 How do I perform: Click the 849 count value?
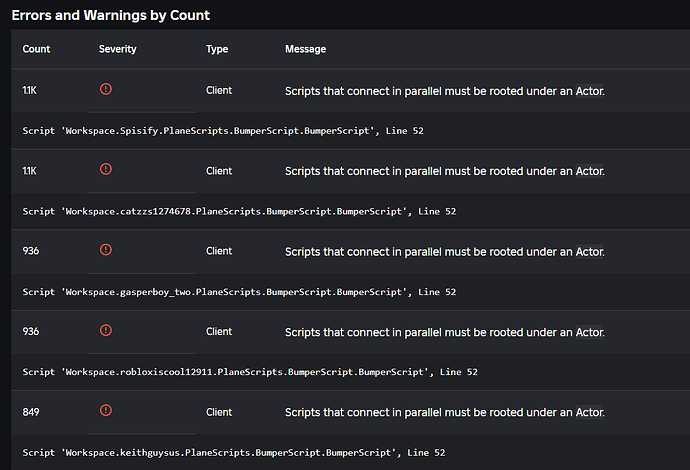(x=31, y=412)
